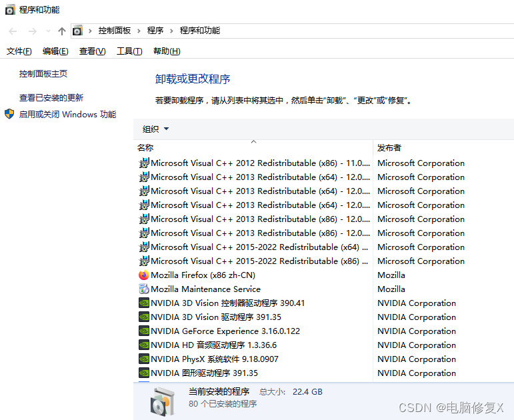The image size is (514, 420).
Task: Select Microsoft Visual C++ 2012 Redistributable (x86) entry
Action: click(x=260, y=163)
